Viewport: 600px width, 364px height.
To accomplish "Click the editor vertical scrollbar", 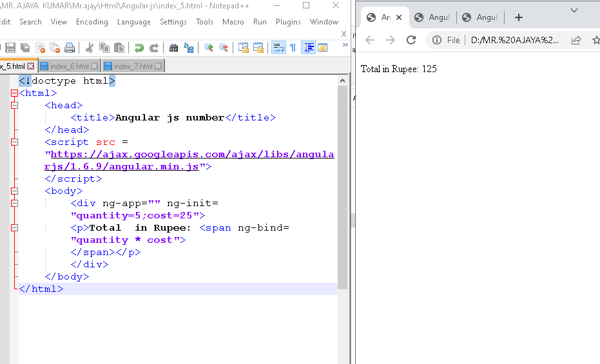I will pos(342,187).
